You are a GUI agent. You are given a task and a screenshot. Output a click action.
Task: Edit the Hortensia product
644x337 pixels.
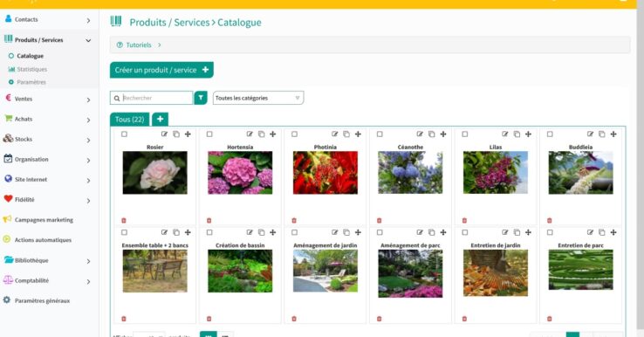coord(250,134)
